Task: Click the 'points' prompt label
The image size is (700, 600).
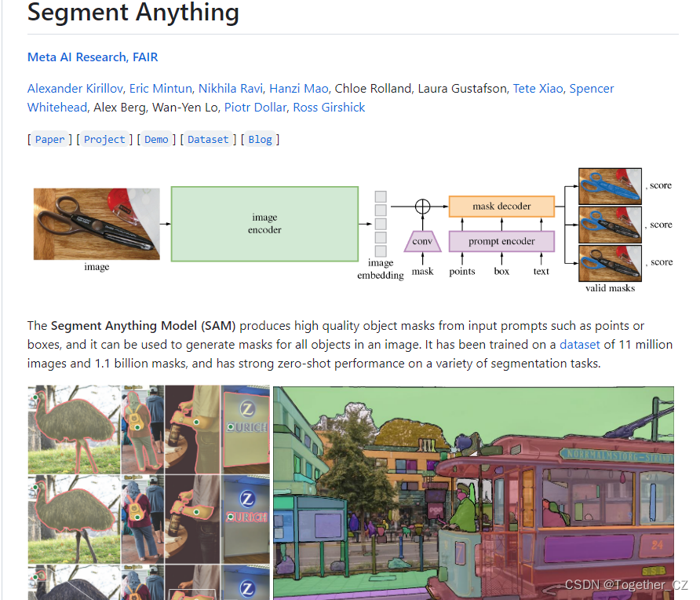Action: 462,271
